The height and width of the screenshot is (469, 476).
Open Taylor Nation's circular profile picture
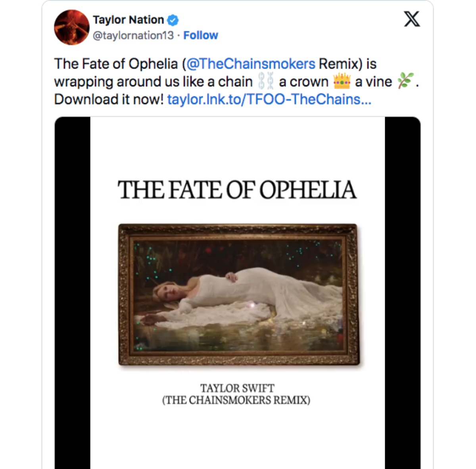click(71, 27)
